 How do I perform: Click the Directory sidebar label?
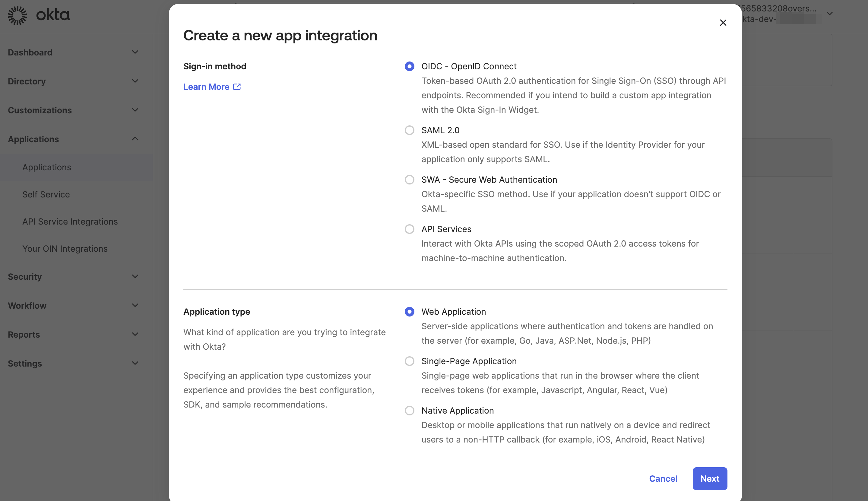pos(27,81)
